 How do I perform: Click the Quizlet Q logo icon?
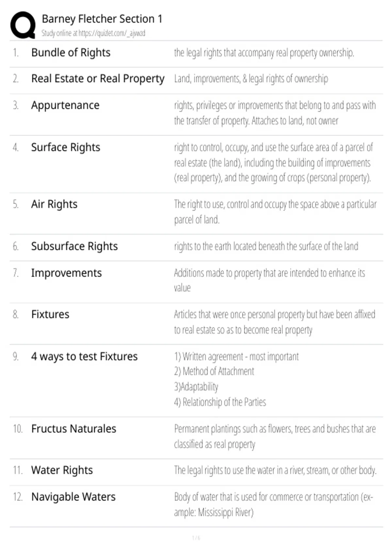coord(23,25)
